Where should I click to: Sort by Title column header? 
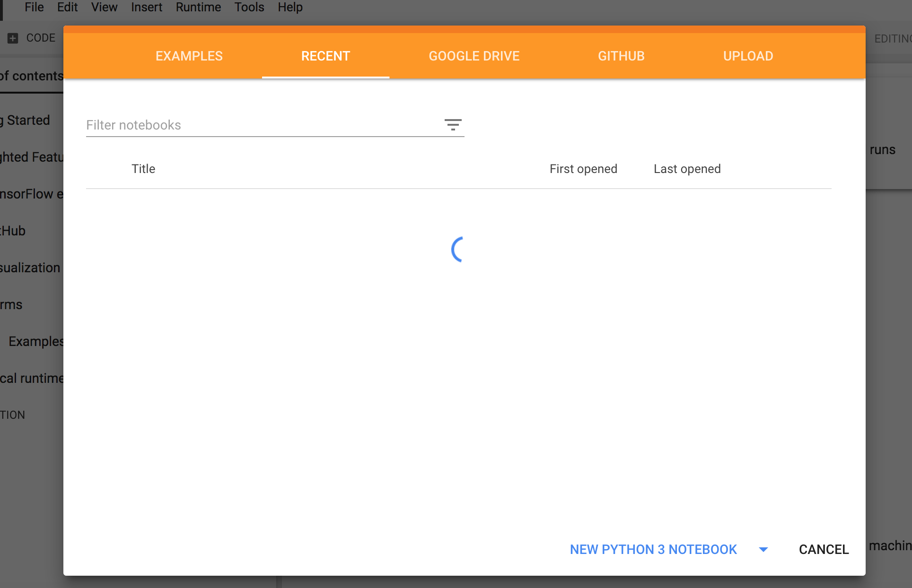[x=143, y=169]
